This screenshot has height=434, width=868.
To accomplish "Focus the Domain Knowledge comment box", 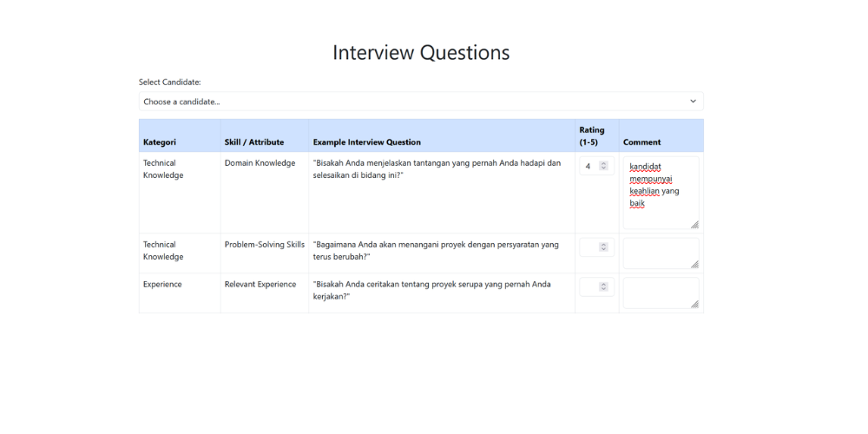I will pos(659,192).
